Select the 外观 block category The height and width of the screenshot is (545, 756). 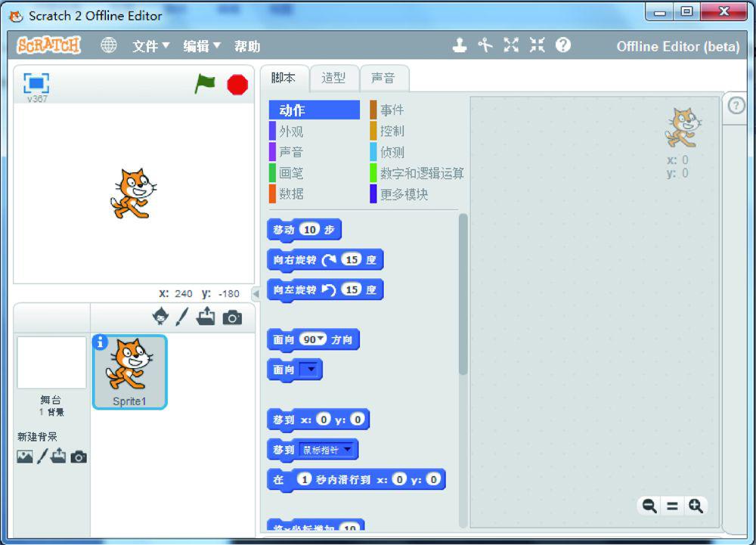tap(291, 131)
